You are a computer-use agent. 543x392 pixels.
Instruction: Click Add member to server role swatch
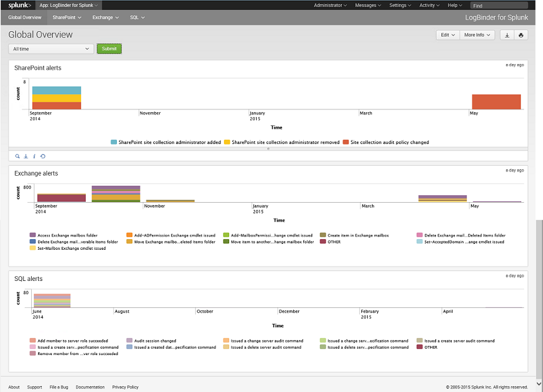point(32,340)
